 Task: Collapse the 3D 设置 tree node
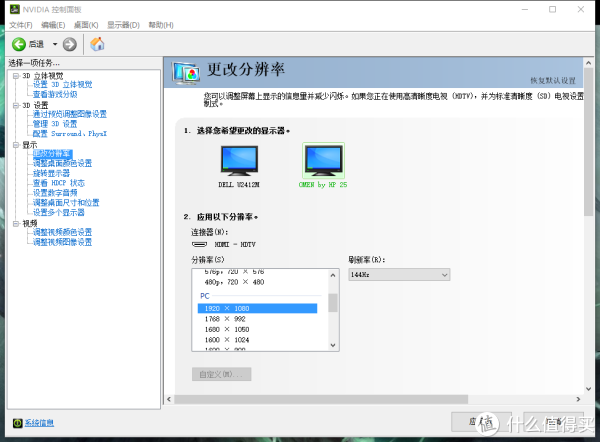16,105
